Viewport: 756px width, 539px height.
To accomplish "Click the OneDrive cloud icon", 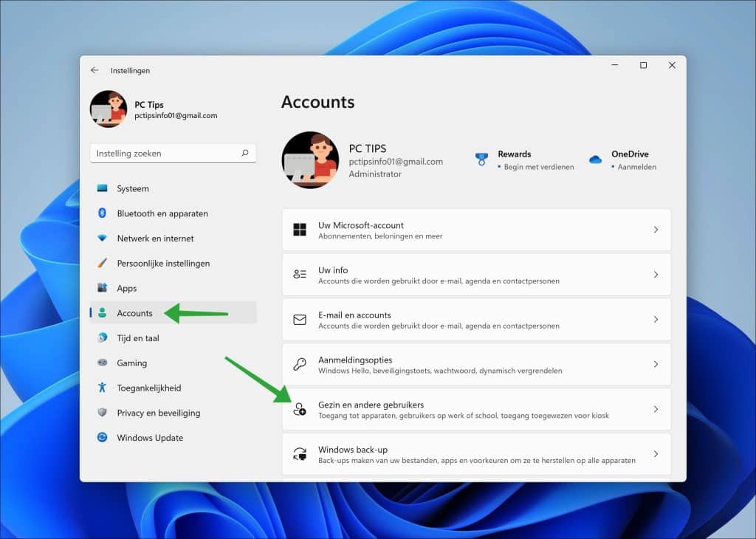I will [x=594, y=159].
